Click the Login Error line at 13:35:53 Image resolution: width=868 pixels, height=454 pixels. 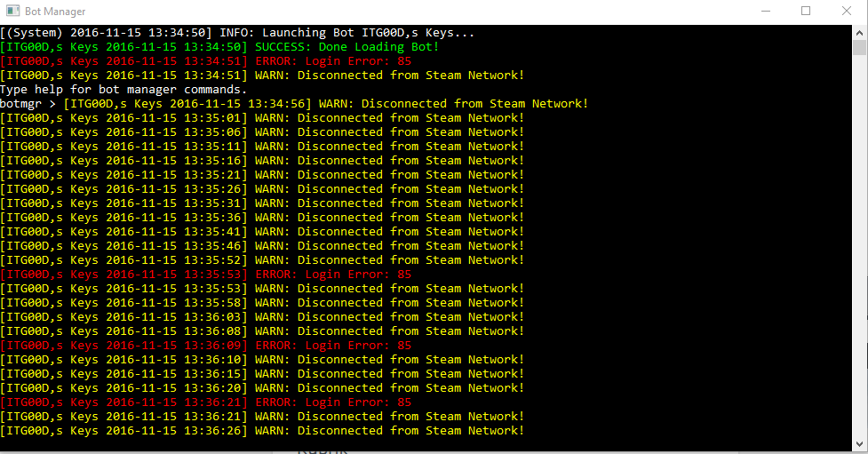(x=206, y=274)
